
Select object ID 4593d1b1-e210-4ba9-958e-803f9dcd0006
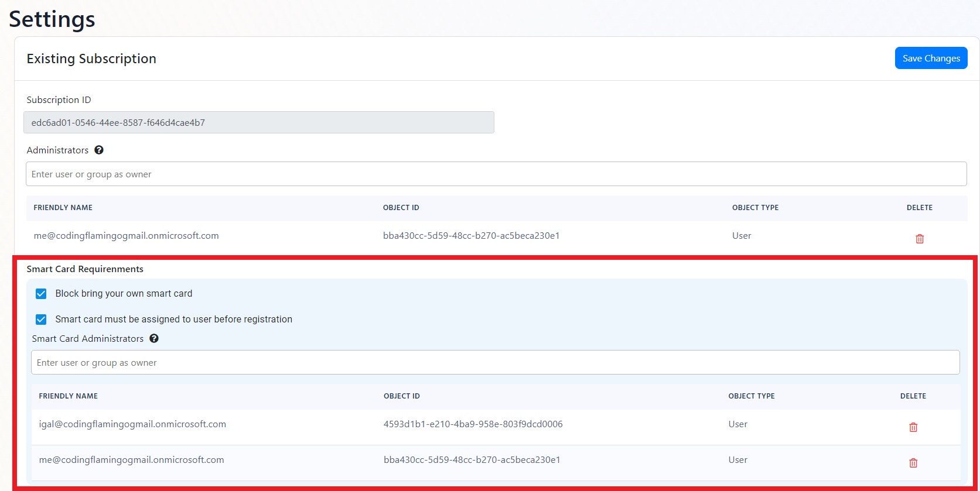pyautogui.click(x=473, y=424)
